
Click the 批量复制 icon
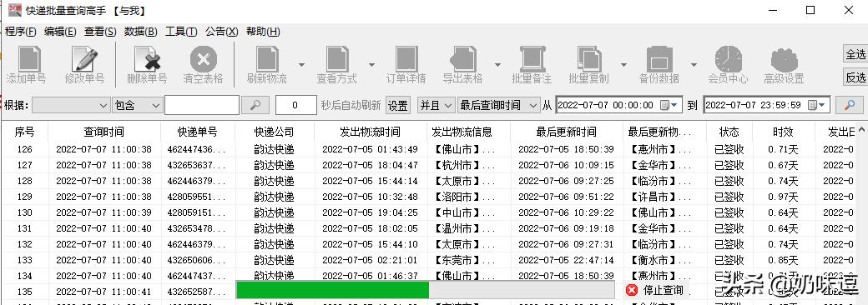pos(589,59)
